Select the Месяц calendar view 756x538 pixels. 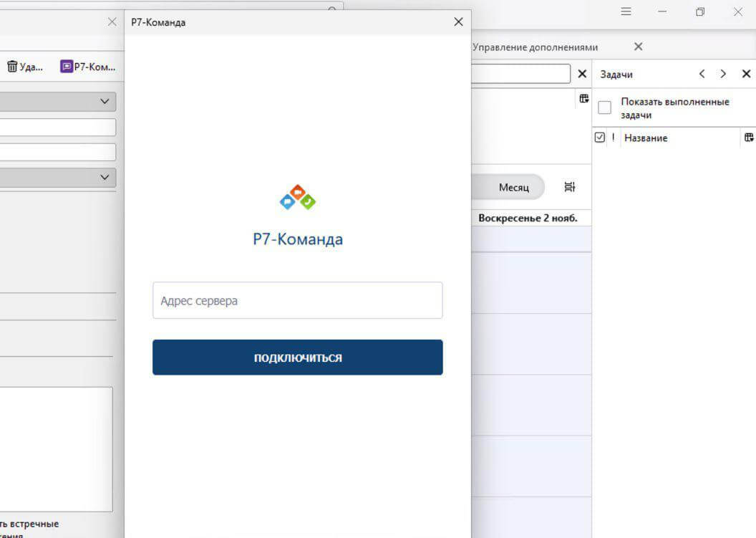tap(513, 187)
